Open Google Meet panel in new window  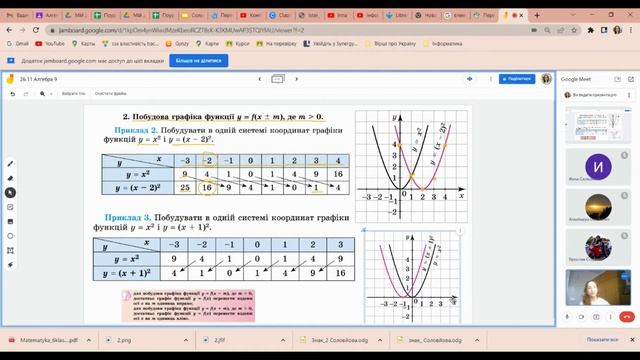coord(631,79)
